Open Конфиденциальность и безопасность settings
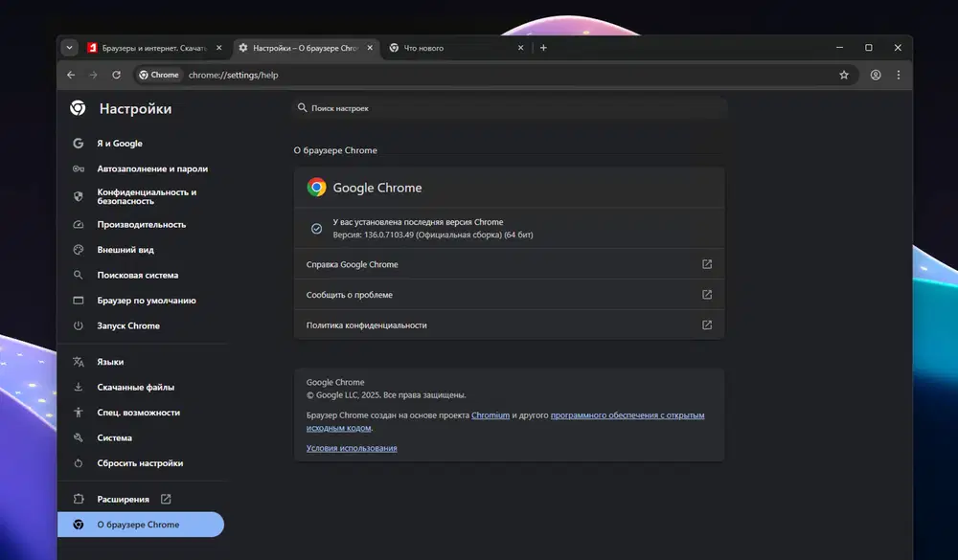Image resolution: width=958 pixels, height=560 pixels. [147, 196]
